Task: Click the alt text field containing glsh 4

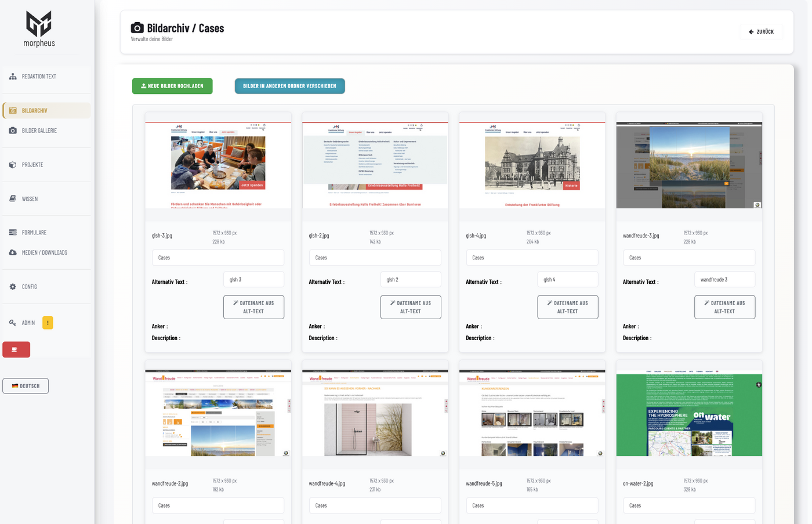Action: coord(568,280)
